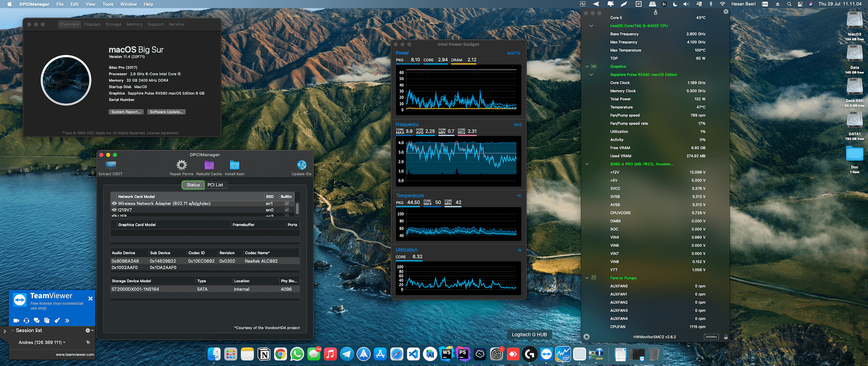Open Tools menu in menu bar
Image resolution: width=868 pixels, height=366 pixels.
[x=108, y=4]
